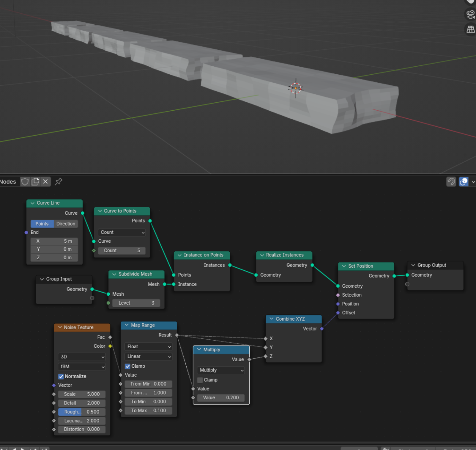476x450 pixels.
Task: Duplicate the node group with copy icon
Action: [35, 181]
